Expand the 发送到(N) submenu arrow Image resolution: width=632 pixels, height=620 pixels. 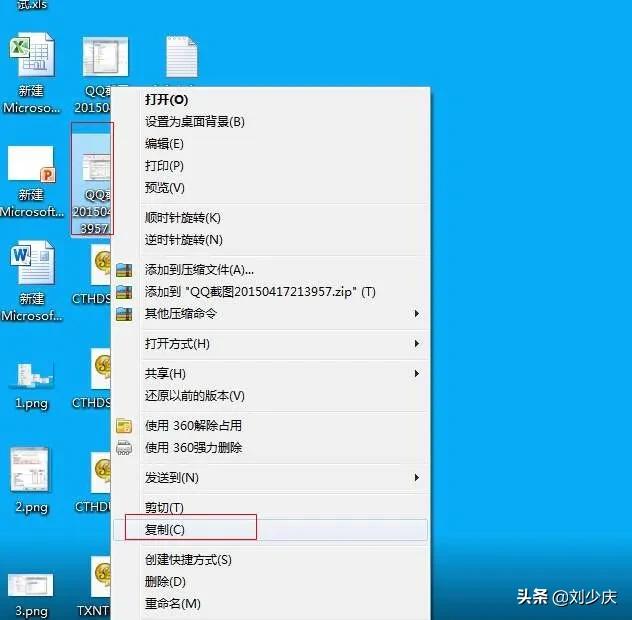[417, 478]
